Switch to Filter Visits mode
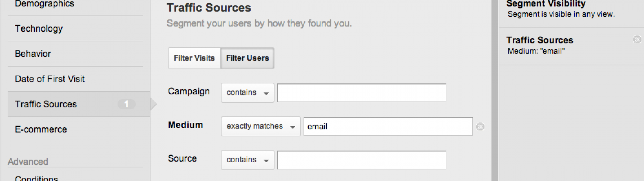The image size is (644, 181). pos(194,58)
